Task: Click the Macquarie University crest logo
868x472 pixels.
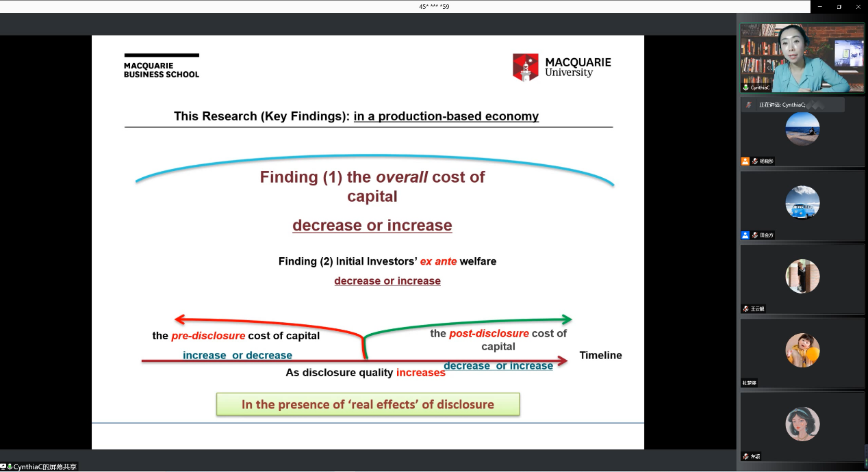Action: (x=526, y=67)
